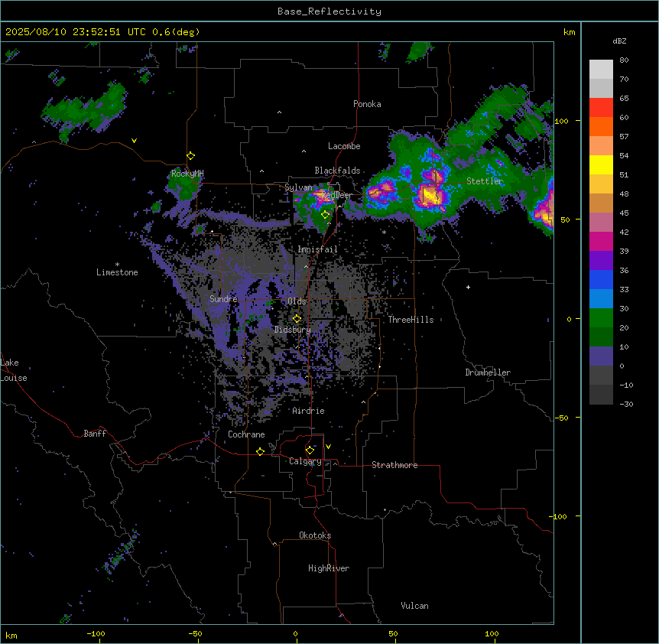Select the blue 33-36 dBZ legend swatch
Image resolution: width=659 pixels, height=644 pixels.
(x=601, y=279)
